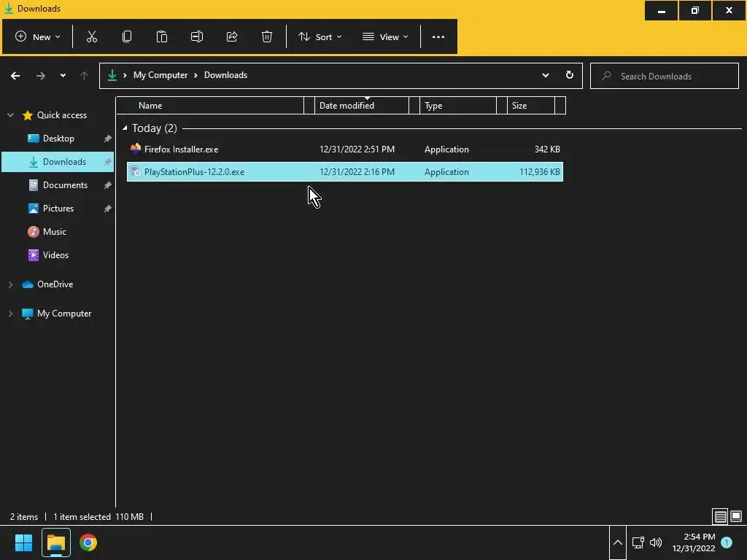
Task: Open the Sort options dropdown
Action: coord(320,36)
